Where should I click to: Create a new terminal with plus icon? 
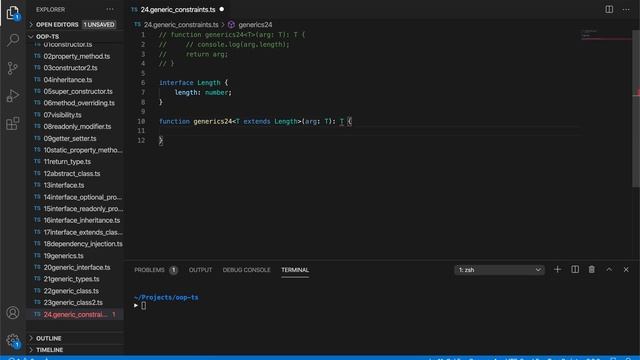pyautogui.click(x=557, y=269)
